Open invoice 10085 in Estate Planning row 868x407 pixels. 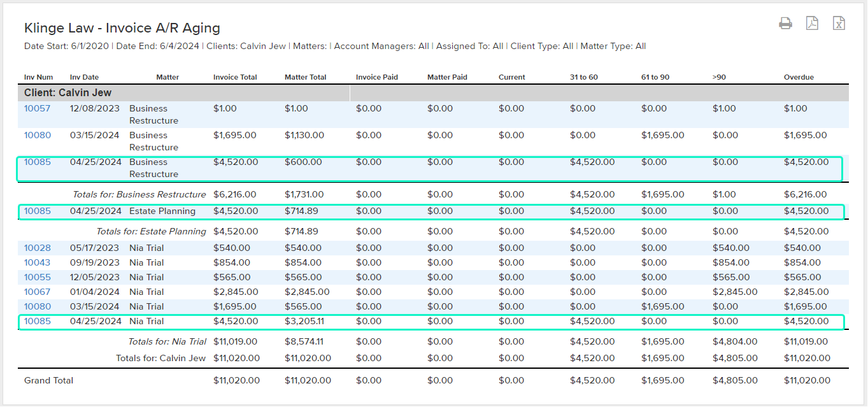[x=37, y=211]
